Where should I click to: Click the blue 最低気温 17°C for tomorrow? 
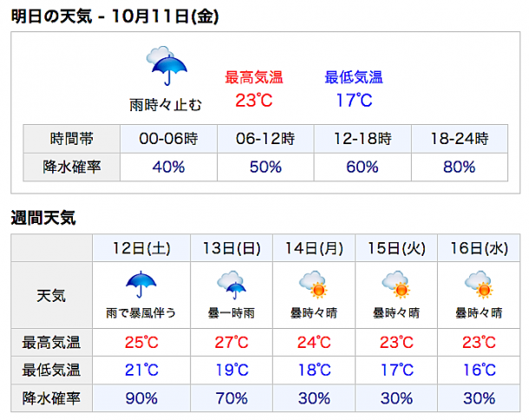354,101
